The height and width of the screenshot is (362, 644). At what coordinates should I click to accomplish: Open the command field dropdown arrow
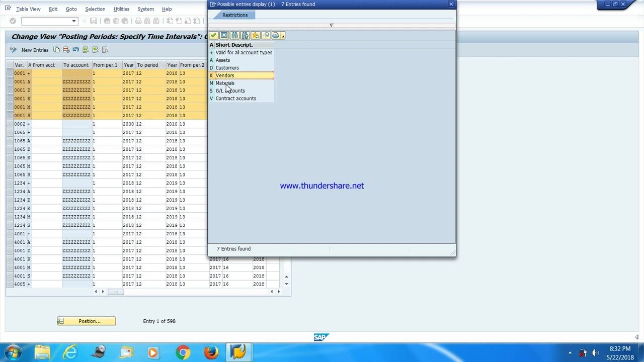point(74,21)
